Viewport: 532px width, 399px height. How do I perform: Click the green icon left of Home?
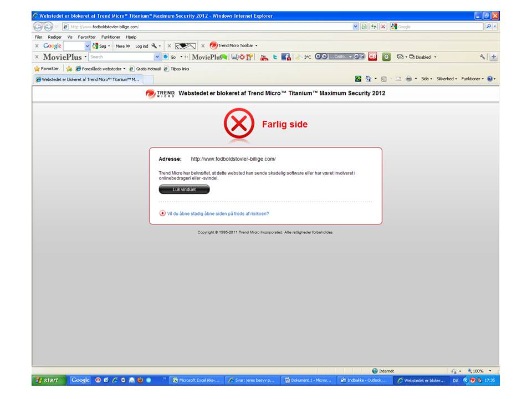[358, 79]
